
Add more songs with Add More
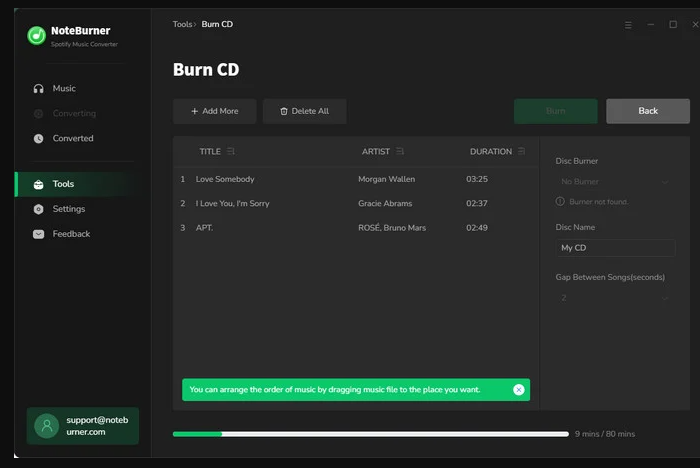tap(215, 111)
